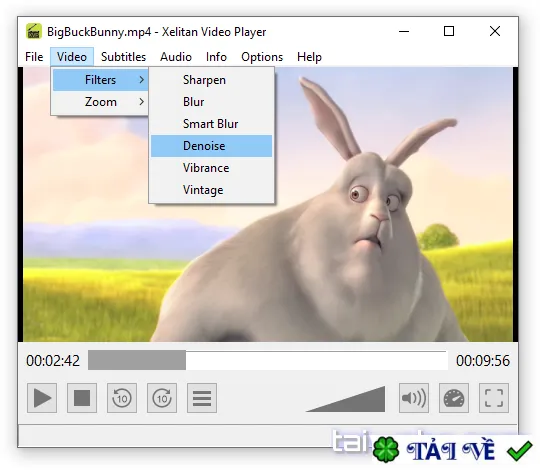Stop video playback

(82, 398)
